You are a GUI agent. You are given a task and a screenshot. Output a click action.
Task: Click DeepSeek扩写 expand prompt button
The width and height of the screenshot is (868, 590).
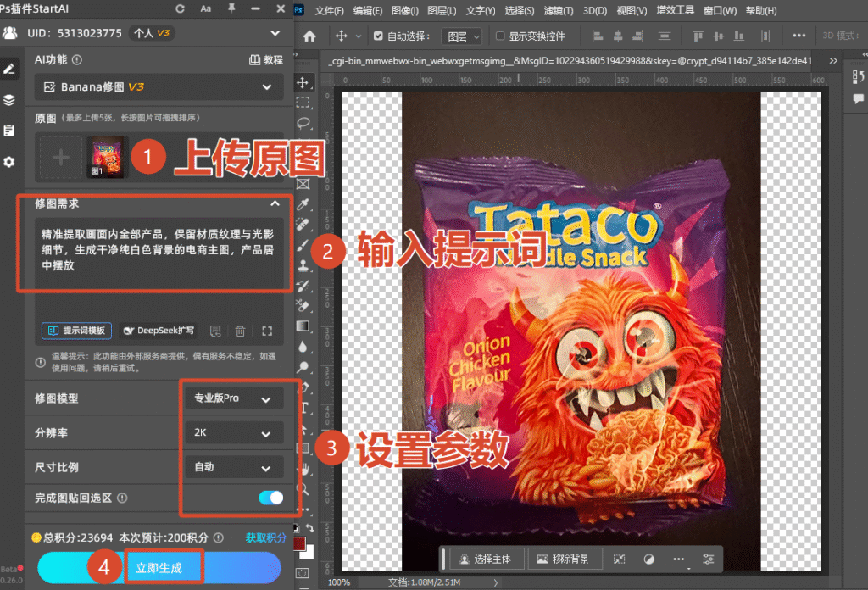159,331
